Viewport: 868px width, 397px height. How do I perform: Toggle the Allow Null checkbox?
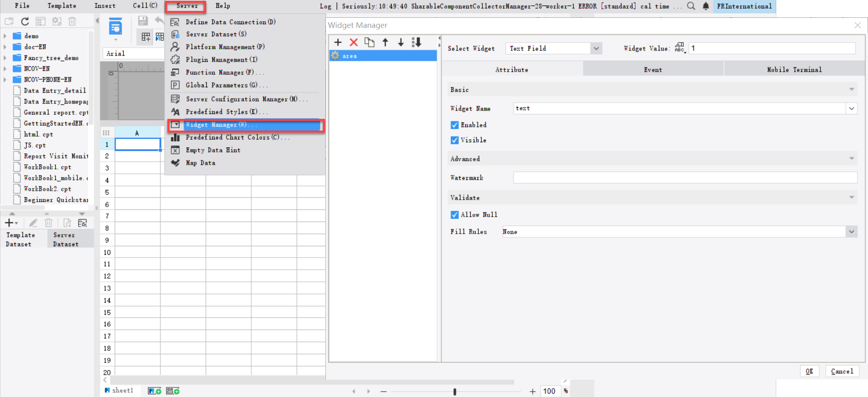point(454,215)
